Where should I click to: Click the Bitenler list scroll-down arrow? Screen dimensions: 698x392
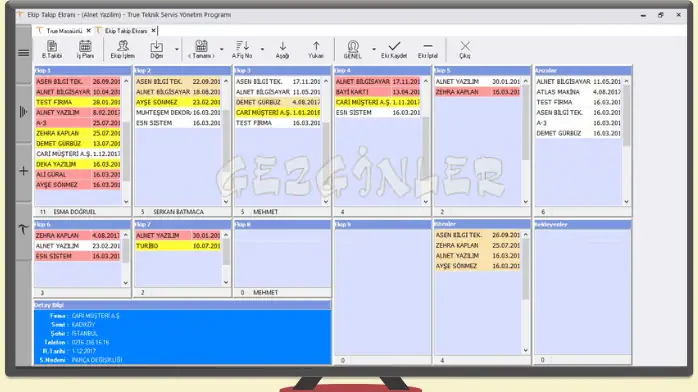[526, 350]
